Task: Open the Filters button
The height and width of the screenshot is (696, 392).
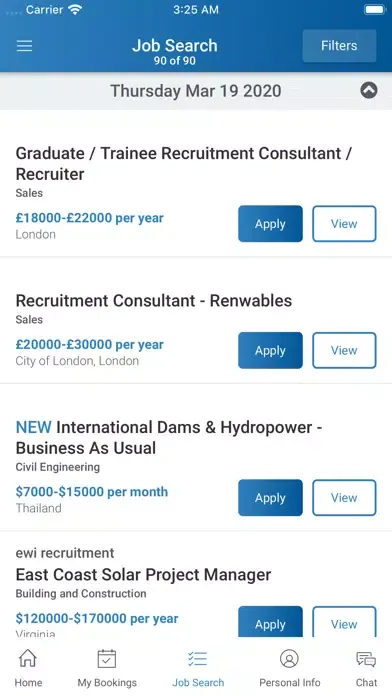Action: (339, 46)
